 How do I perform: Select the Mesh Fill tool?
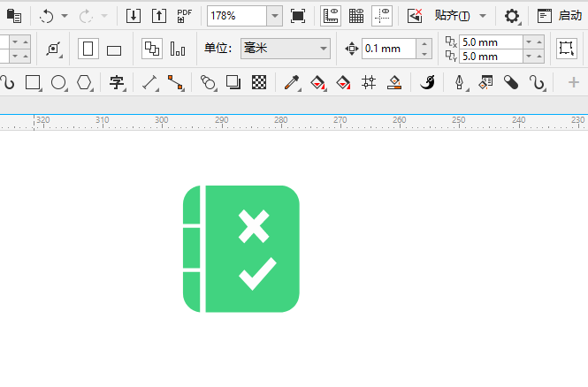coord(369,82)
